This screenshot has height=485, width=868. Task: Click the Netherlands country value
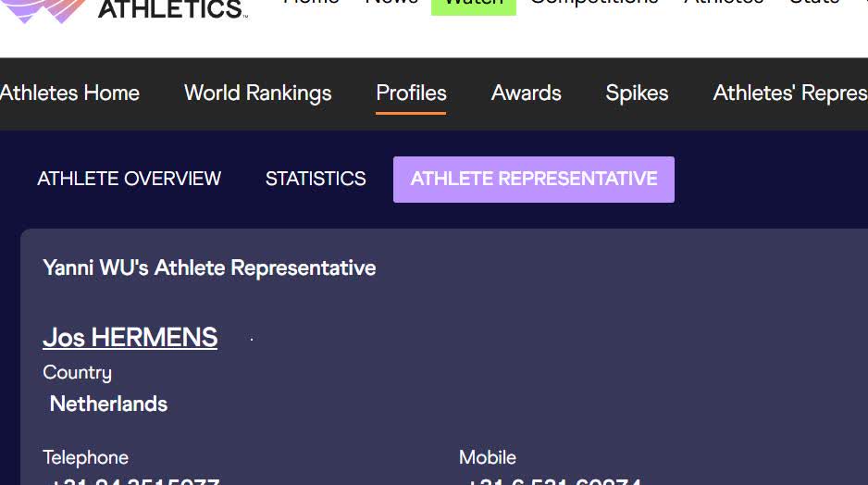click(x=108, y=404)
